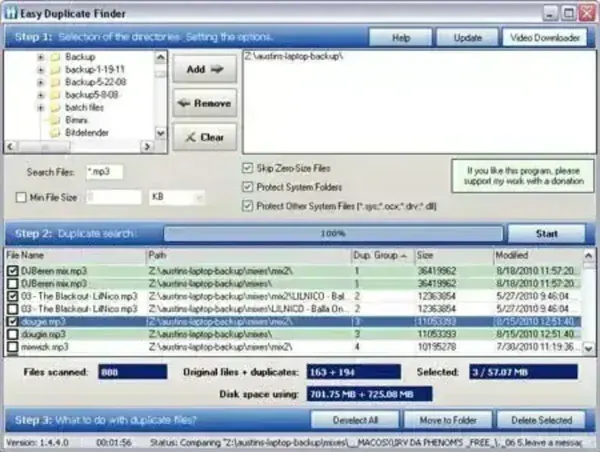
Task: Check DJBeren mix.mp3 in mixes folder
Action: (13, 284)
